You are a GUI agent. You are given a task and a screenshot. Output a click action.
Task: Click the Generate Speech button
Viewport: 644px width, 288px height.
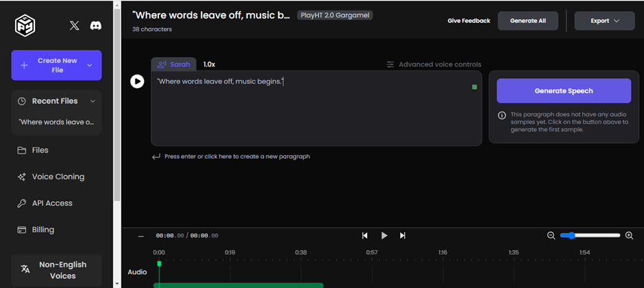pos(563,91)
